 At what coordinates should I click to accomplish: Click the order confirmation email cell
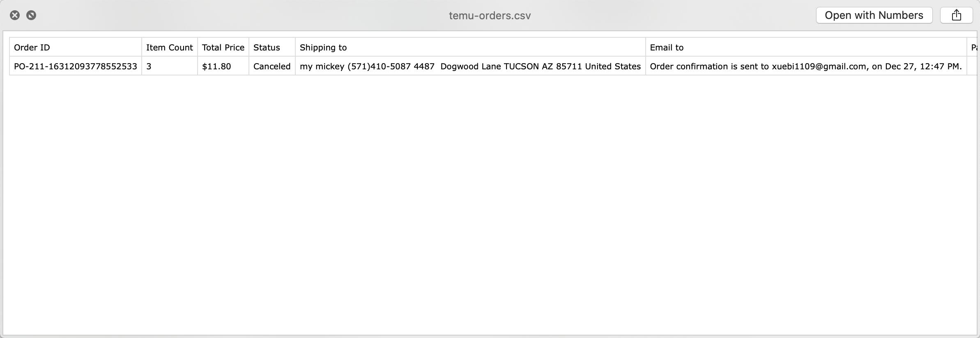pyautogui.click(x=806, y=66)
